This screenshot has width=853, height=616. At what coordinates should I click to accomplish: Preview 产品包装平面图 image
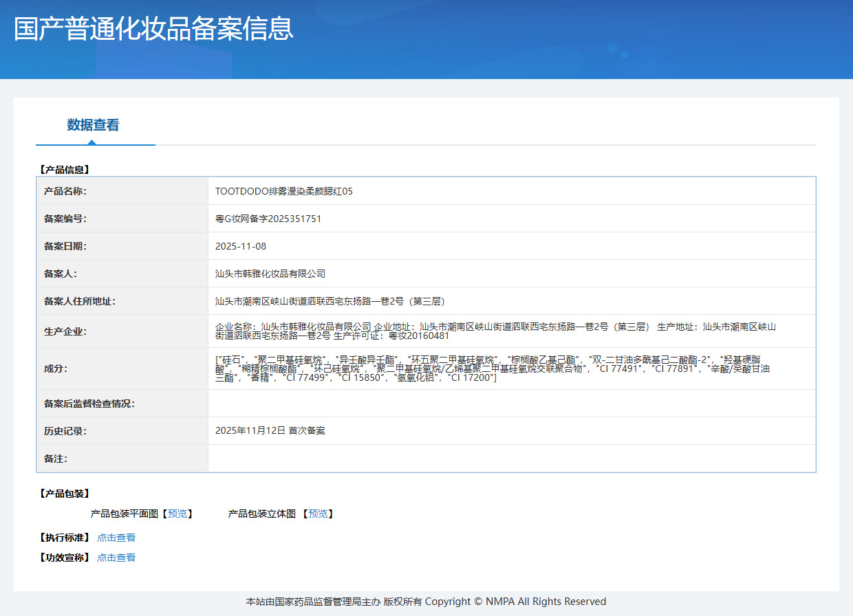point(177,514)
